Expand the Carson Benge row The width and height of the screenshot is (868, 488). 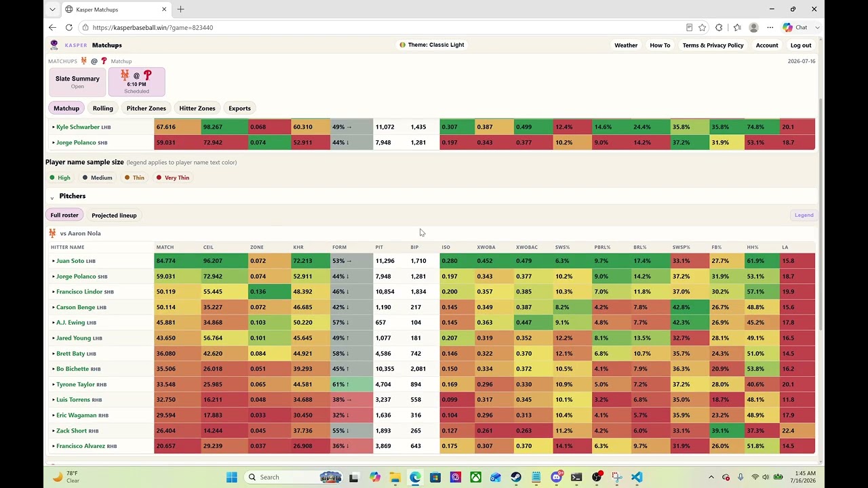(x=54, y=307)
